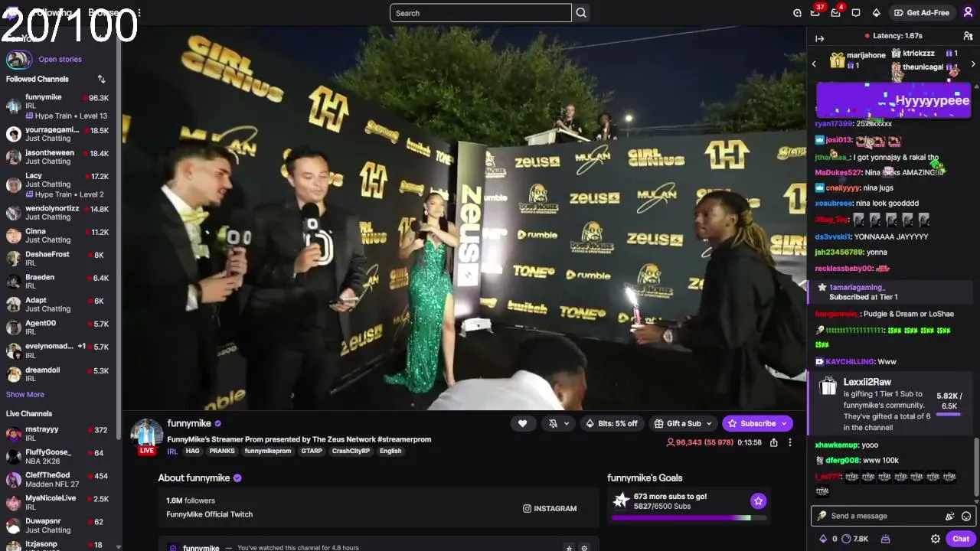The height and width of the screenshot is (551, 980).
Task: Click Lexxii2Raw username in gift notice
Action: 867,382
